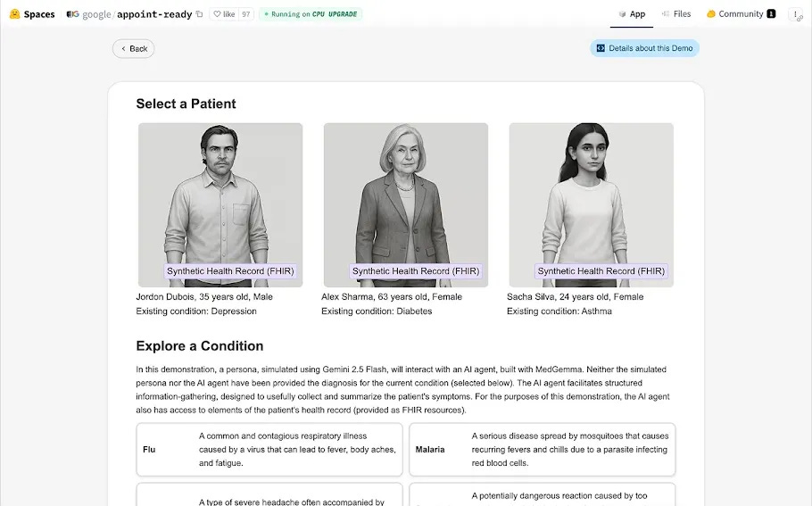Image resolution: width=812 pixels, height=506 pixels.
Task: Click the Back arrow chevron
Action: click(x=123, y=49)
